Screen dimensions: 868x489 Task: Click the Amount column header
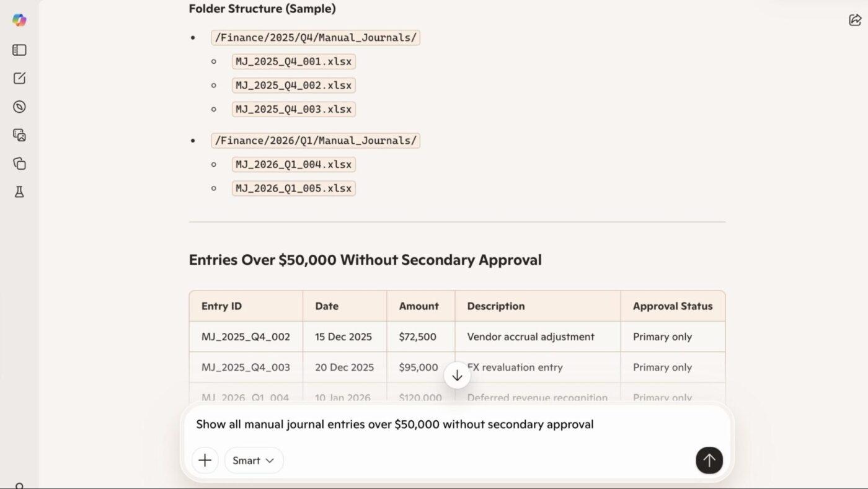click(x=418, y=306)
